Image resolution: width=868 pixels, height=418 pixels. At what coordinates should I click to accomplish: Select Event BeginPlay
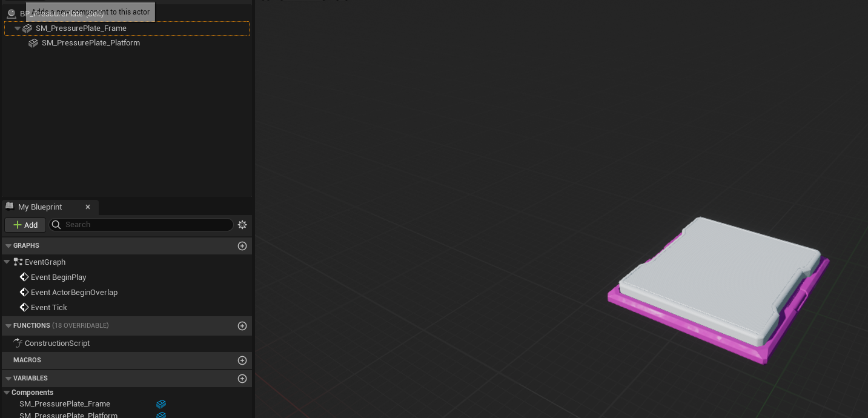pyautogui.click(x=59, y=277)
